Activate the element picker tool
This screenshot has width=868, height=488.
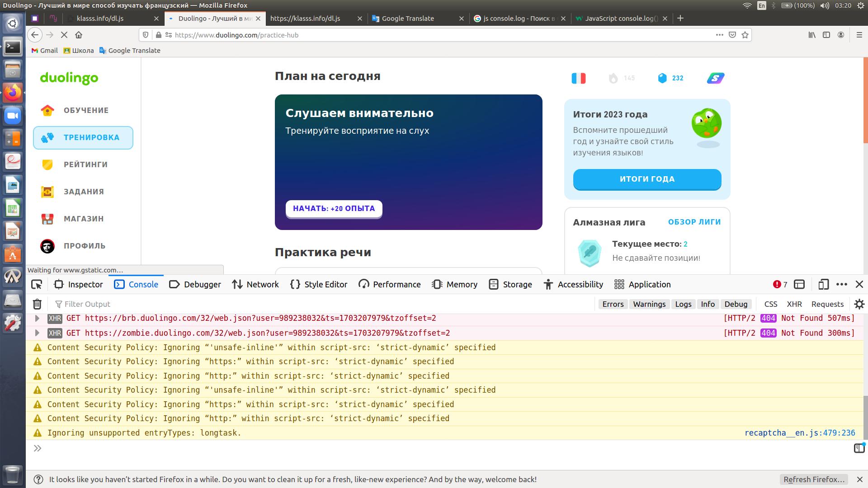[37, 284]
